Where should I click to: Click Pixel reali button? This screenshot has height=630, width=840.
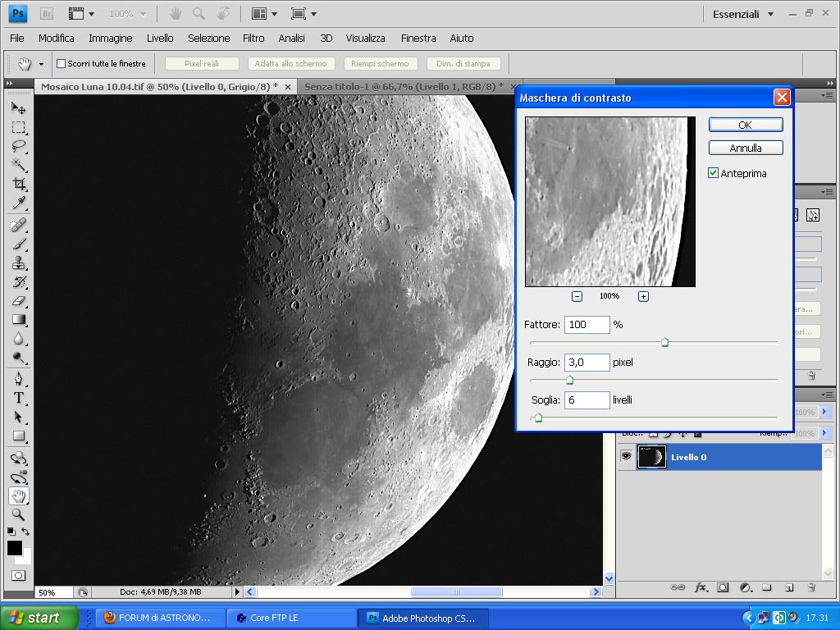pos(202,64)
